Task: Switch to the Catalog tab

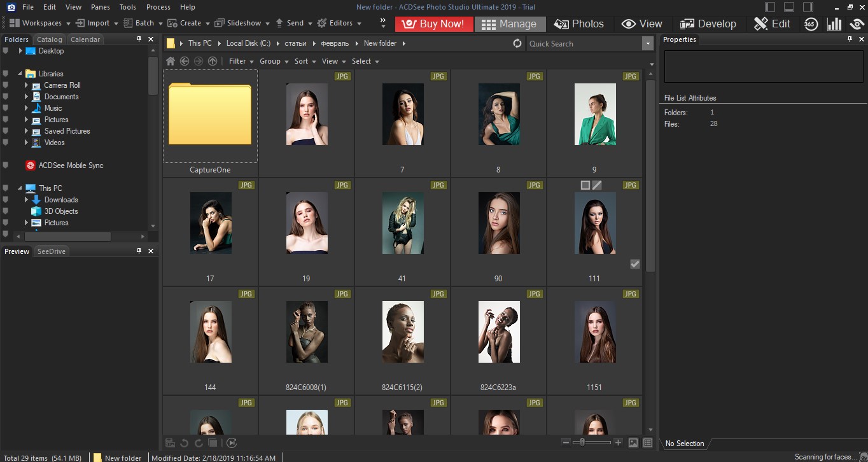Action: coord(49,39)
